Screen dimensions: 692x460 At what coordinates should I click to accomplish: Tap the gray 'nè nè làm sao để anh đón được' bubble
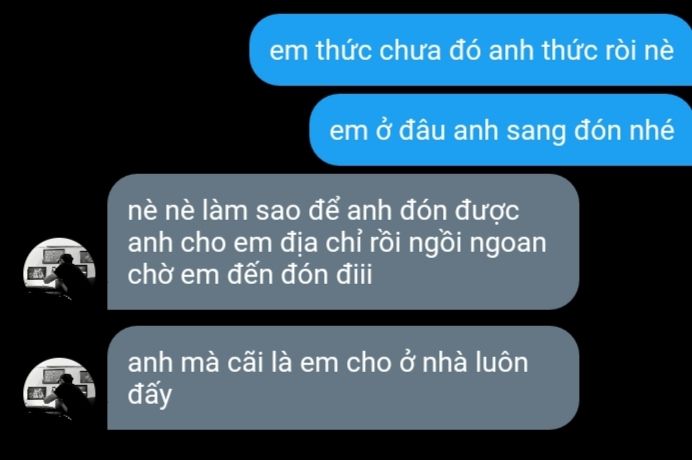click(343, 242)
